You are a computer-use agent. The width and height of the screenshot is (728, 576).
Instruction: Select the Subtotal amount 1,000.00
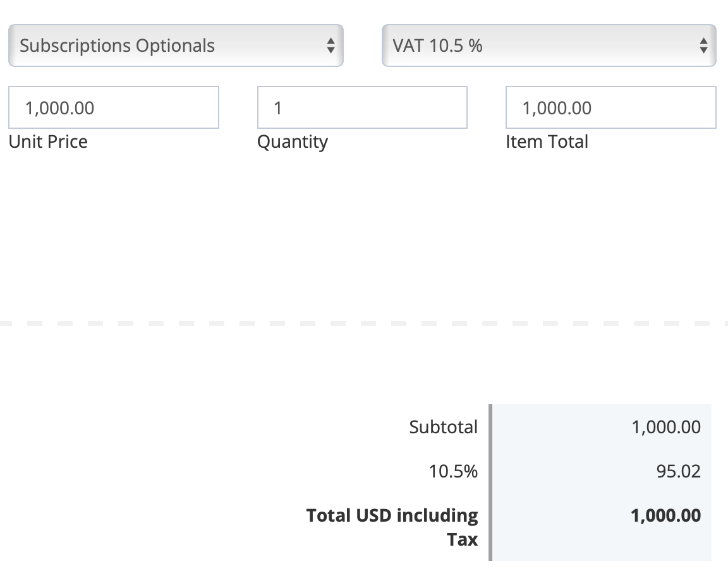(665, 427)
